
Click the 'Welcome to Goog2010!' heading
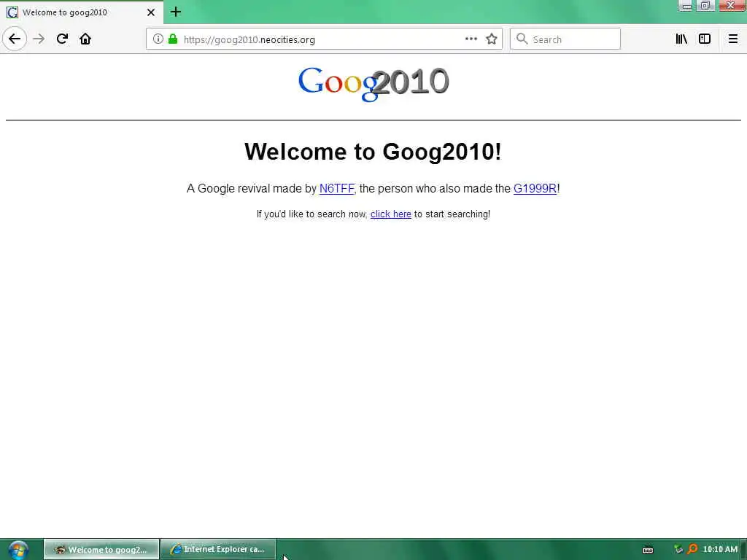click(x=373, y=152)
